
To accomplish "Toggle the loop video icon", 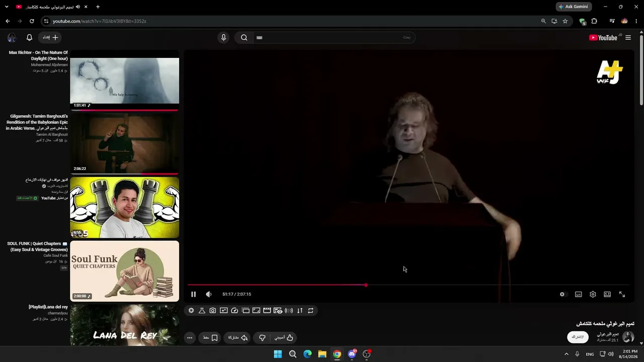I will [x=310, y=311].
